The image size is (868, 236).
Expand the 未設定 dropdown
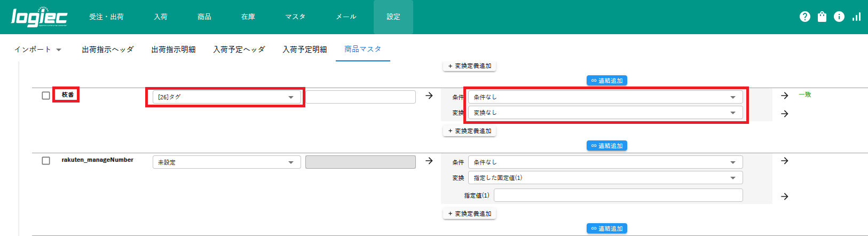coord(226,162)
